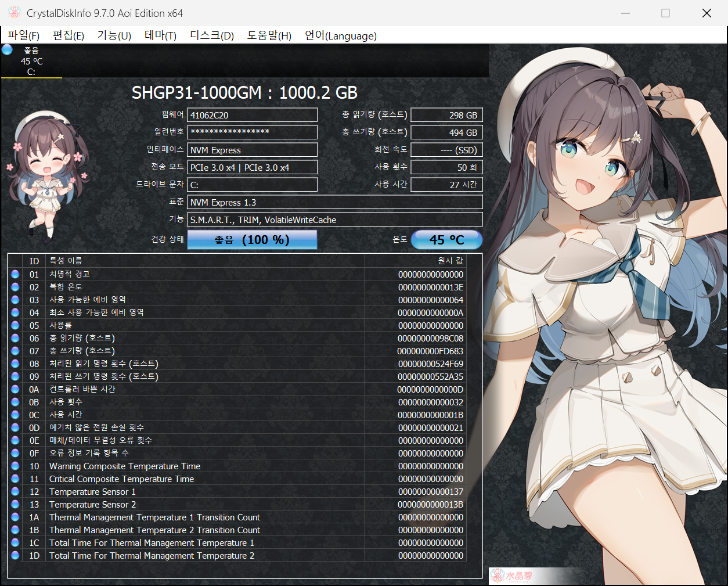Select the C: drive tab with 좋음 status
The height and width of the screenshot is (586, 728).
click(31, 61)
